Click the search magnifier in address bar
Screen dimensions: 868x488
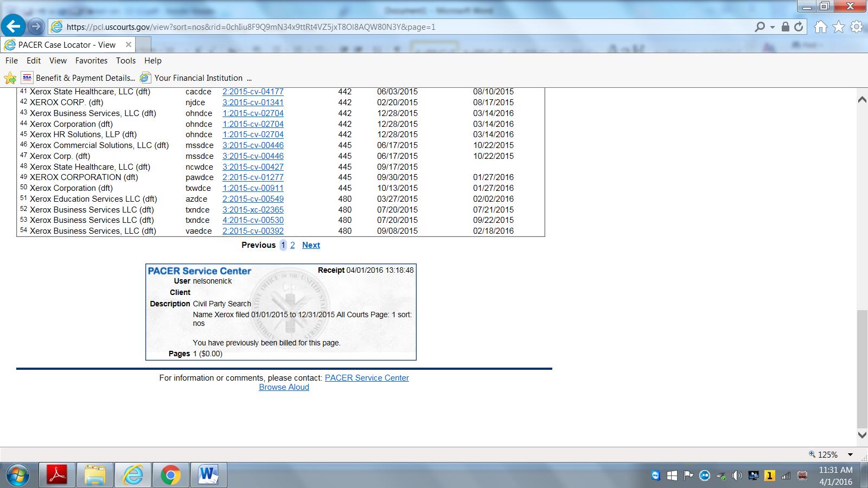759,27
